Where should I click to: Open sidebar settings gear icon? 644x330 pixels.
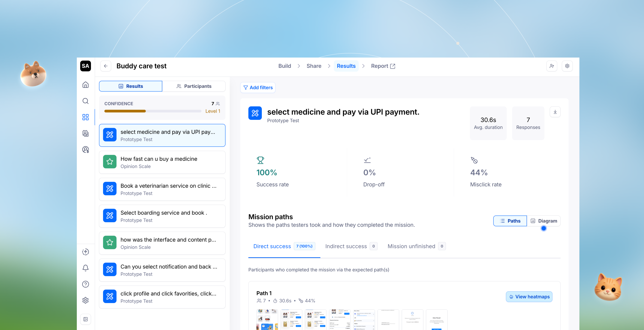tap(85, 300)
